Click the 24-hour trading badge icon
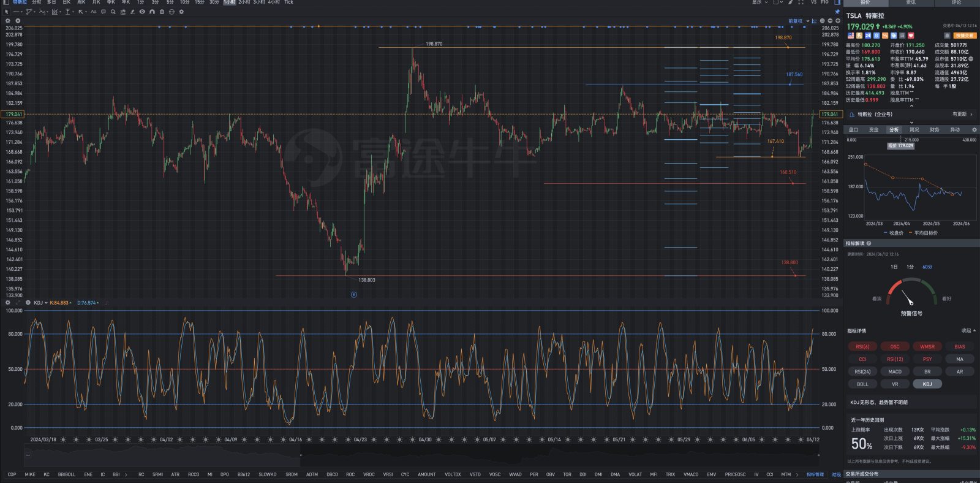The image size is (980, 483). [x=868, y=36]
